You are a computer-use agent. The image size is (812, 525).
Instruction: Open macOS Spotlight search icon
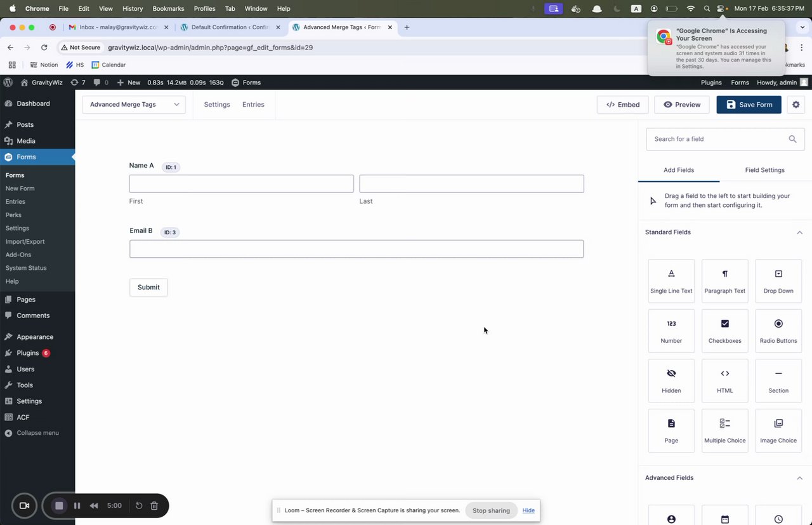point(707,8)
